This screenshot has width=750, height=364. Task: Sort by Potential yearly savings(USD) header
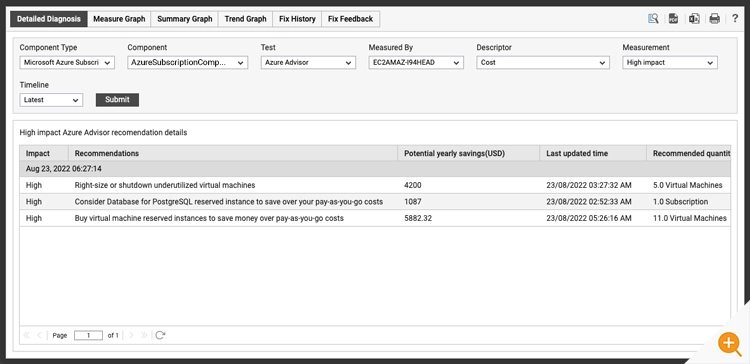point(469,154)
